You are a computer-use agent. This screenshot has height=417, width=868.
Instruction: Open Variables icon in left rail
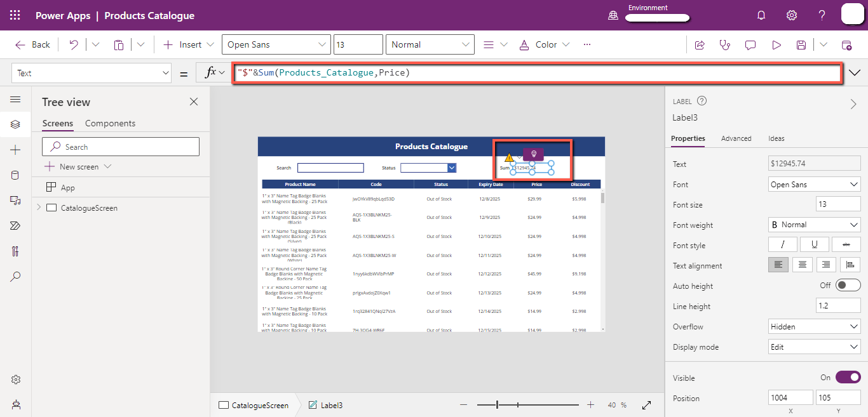click(15, 251)
